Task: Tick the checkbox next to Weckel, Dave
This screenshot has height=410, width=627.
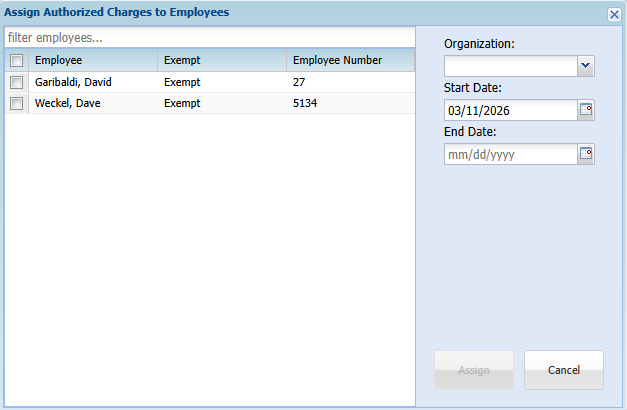Action: [16, 103]
